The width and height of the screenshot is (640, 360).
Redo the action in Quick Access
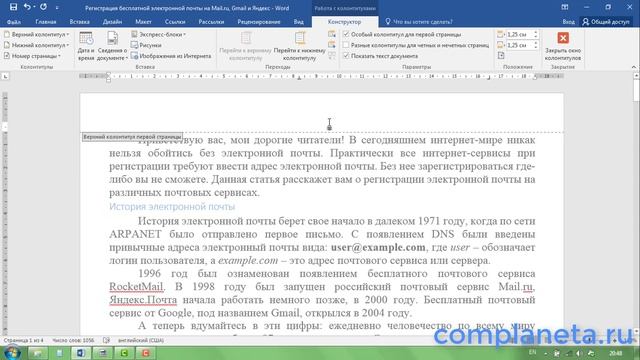[43, 7]
